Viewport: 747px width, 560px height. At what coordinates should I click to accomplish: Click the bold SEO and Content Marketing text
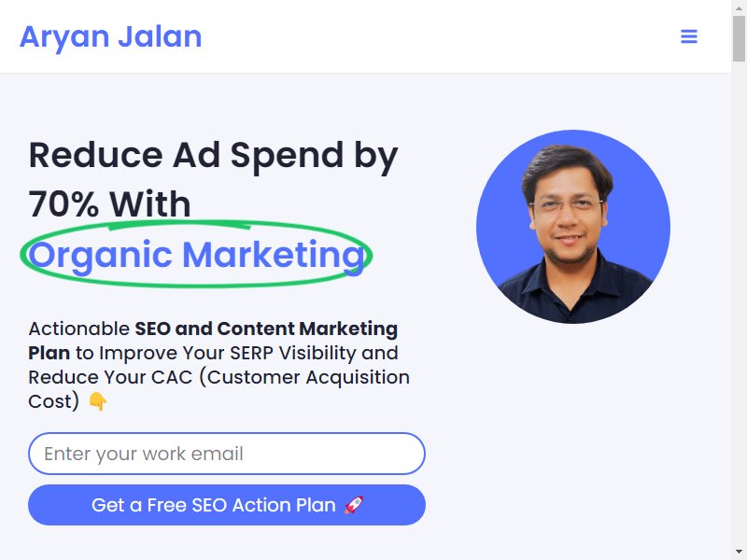click(266, 329)
